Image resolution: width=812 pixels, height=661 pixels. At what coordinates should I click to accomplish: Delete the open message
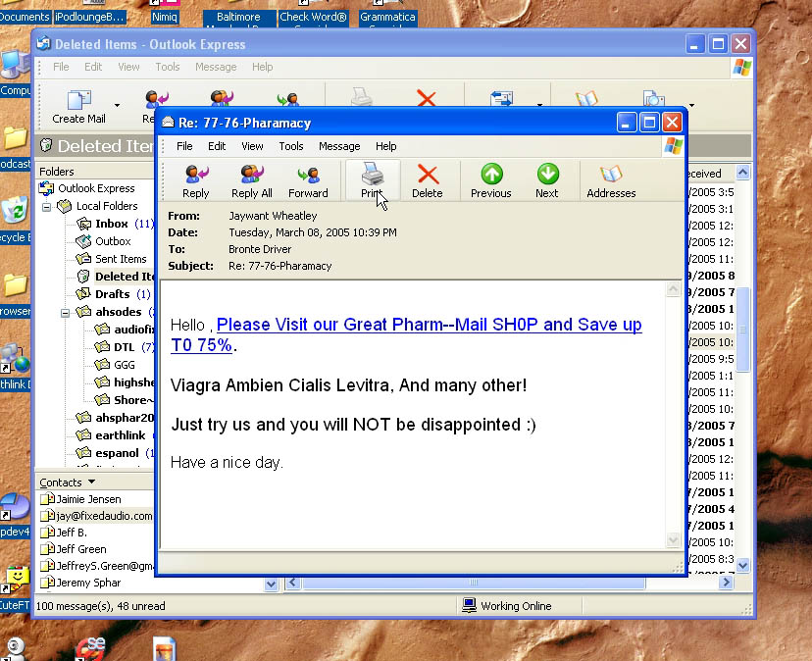pyautogui.click(x=428, y=180)
